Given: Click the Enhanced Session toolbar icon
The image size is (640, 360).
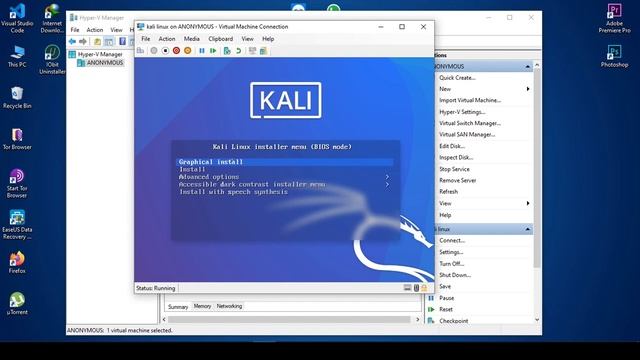Looking at the screenshot, I should [252, 51].
